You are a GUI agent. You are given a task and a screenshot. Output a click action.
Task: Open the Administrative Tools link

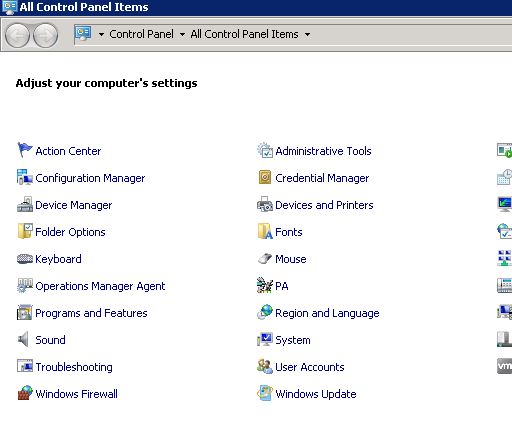click(x=323, y=151)
